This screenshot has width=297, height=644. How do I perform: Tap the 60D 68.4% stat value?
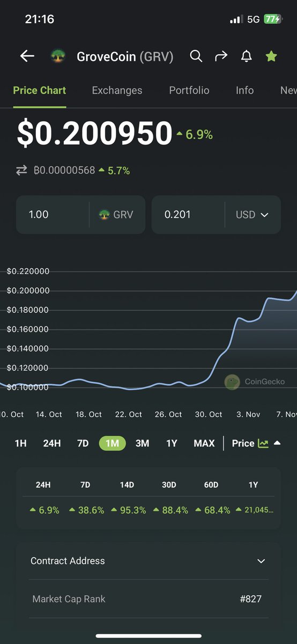[213, 510]
